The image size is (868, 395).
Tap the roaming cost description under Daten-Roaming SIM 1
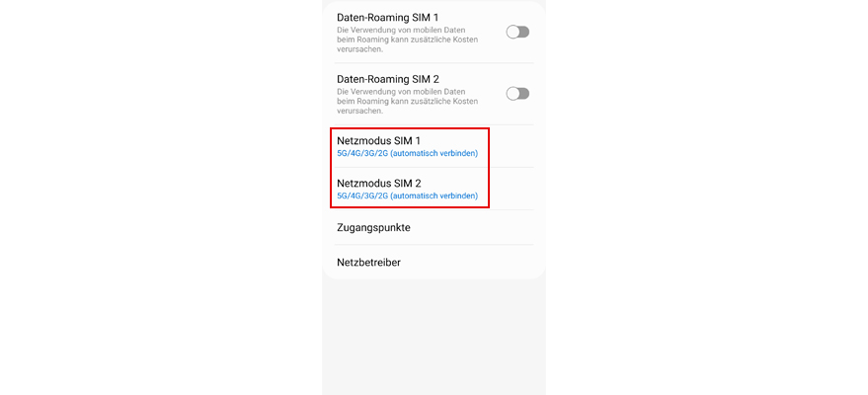coord(408,39)
